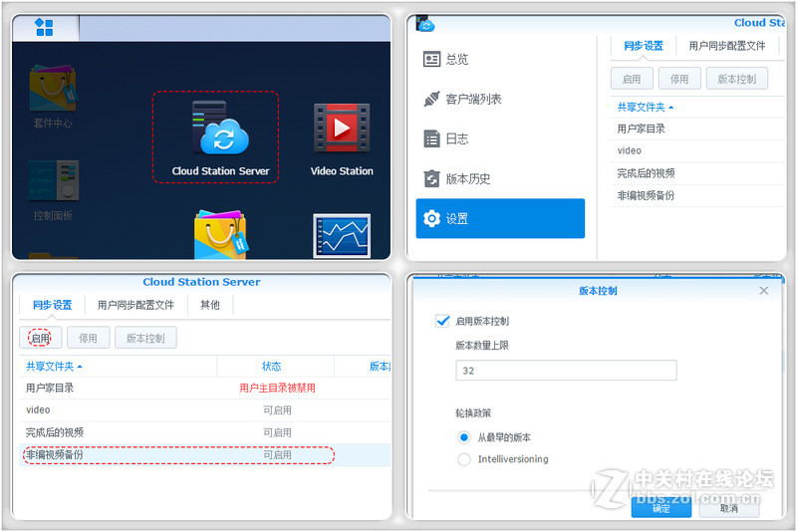Select 完成后的视频 row in bottom-left window

[205, 432]
